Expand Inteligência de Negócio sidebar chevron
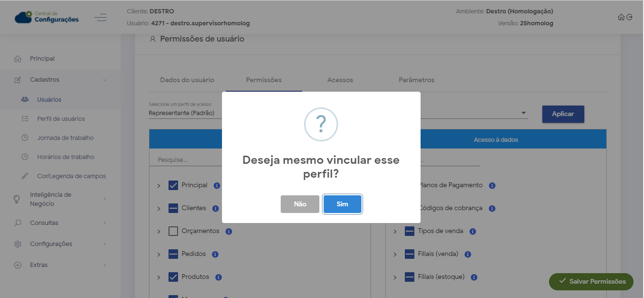This screenshot has width=644, height=298. pyautogui.click(x=105, y=199)
